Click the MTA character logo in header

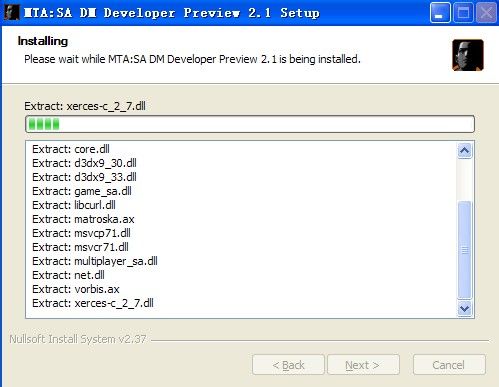468,55
